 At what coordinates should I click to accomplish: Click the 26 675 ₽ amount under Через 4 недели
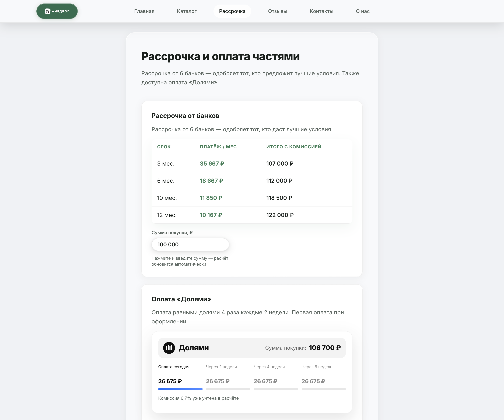click(265, 381)
